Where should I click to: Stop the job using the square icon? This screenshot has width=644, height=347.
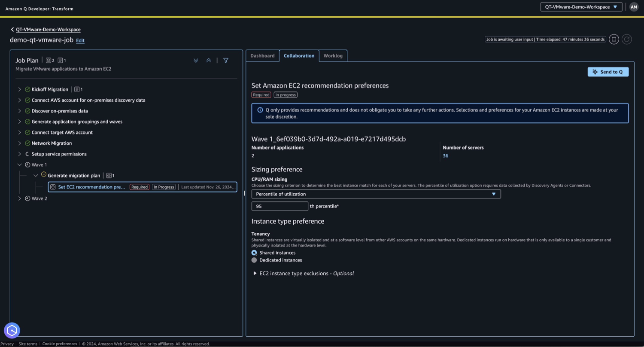(614, 39)
